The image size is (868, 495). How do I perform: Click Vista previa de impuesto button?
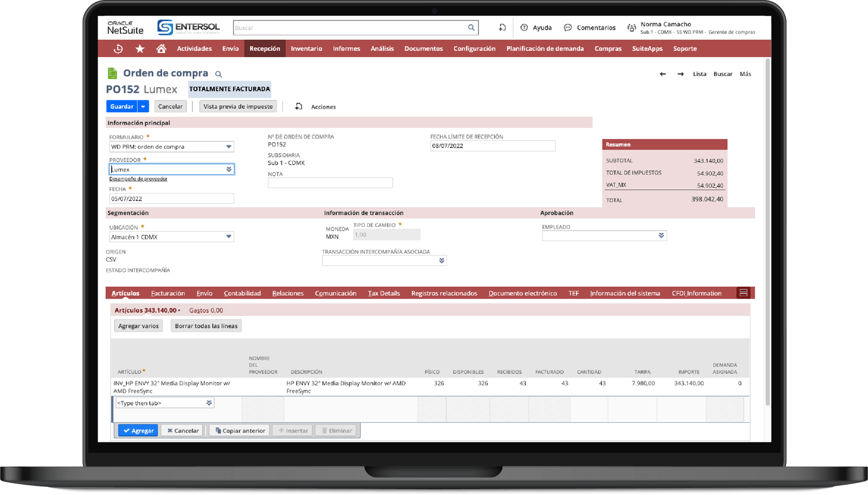(238, 106)
